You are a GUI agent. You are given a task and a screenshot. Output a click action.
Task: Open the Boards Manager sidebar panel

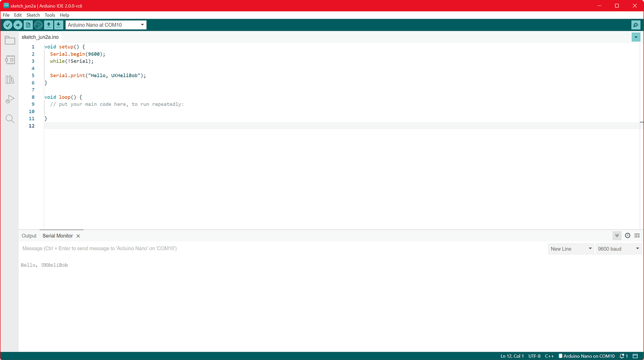10,60
